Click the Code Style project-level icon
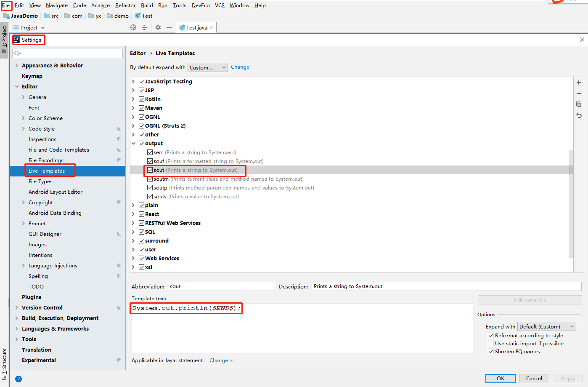This screenshot has width=588, height=387. [119, 129]
